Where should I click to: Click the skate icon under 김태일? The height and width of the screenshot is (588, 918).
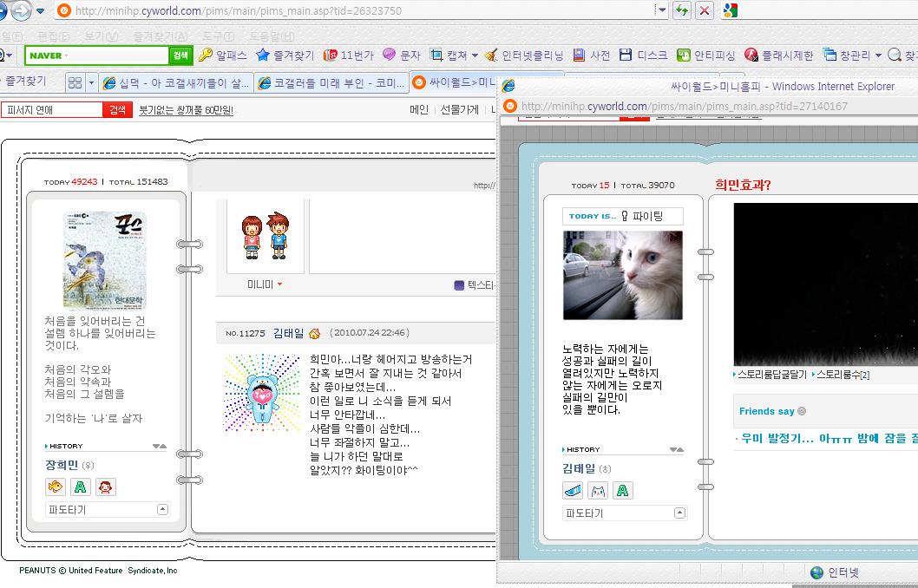click(573, 490)
